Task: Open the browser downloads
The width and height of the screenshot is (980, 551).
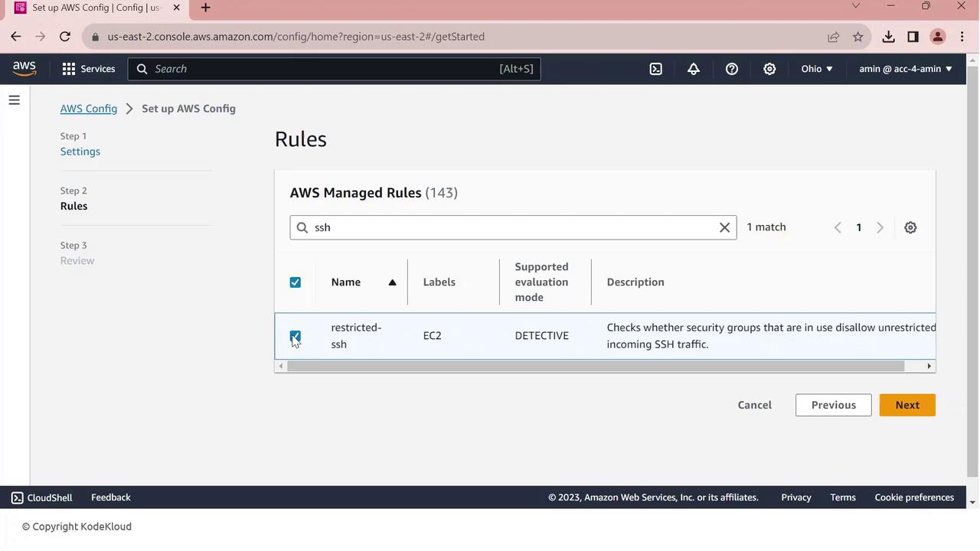Action: [888, 37]
